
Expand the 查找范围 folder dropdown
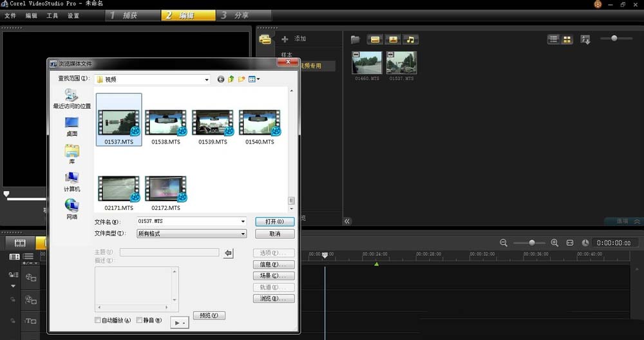click(207, 79)
